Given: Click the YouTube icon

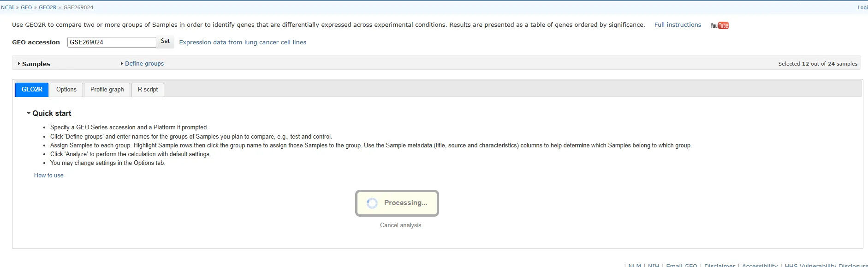Looking at the screenshot, I should tap(719, 25).
